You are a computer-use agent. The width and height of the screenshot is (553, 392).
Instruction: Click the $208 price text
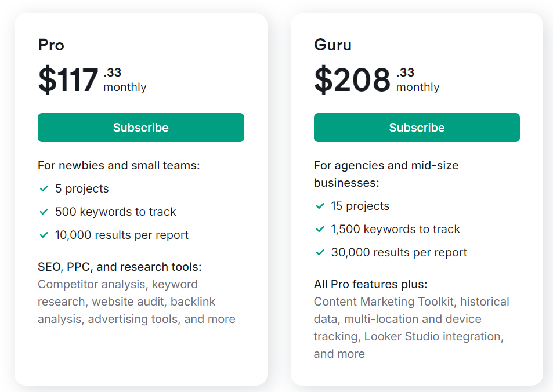345,80
